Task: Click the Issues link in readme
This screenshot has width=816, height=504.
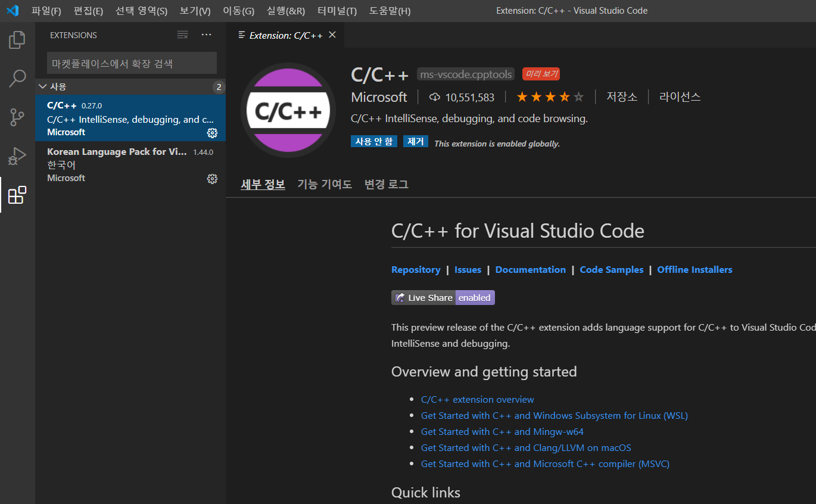Action: coord(468,270)
